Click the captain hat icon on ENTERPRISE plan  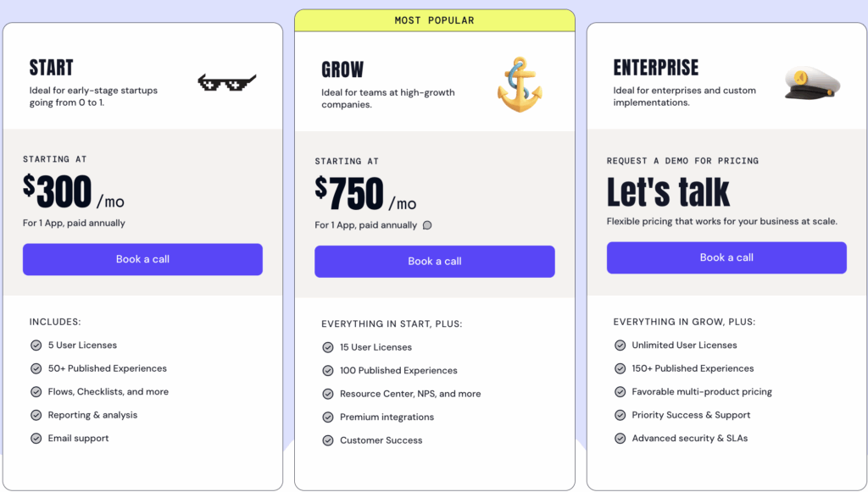(811, 84)
